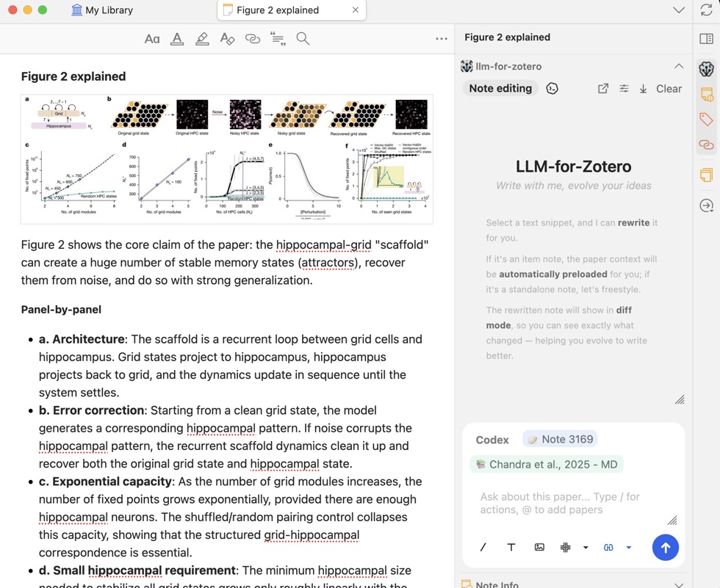The width and height of the screenshot is (720, 588).
Task: Collapse the llm-for-zotero section
Action: click(679, 67)
